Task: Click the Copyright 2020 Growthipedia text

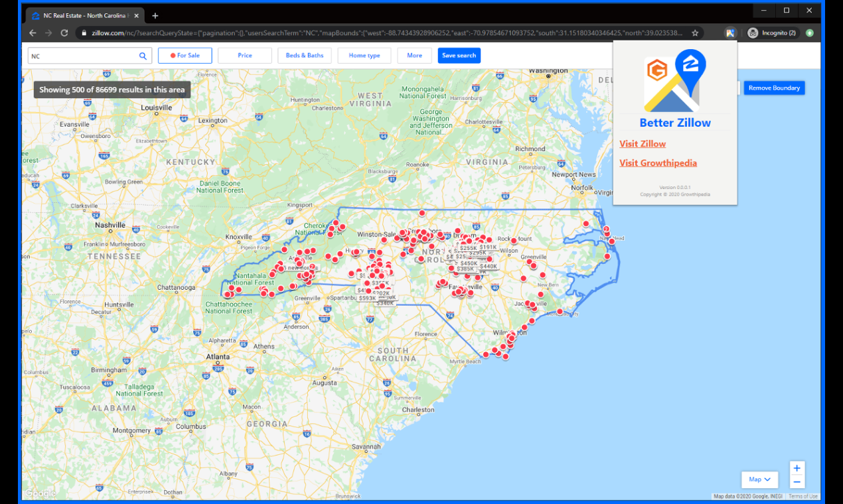Action: (x=675, y=194)
